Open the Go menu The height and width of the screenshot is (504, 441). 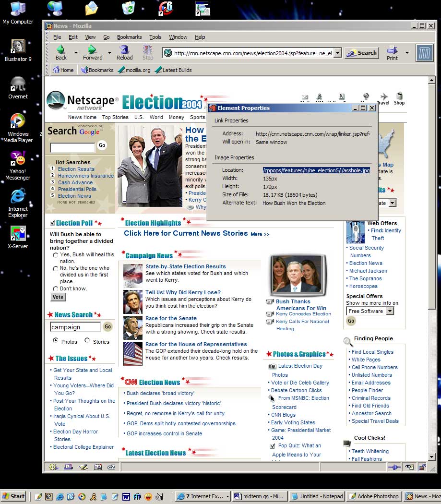pos(107,37)
